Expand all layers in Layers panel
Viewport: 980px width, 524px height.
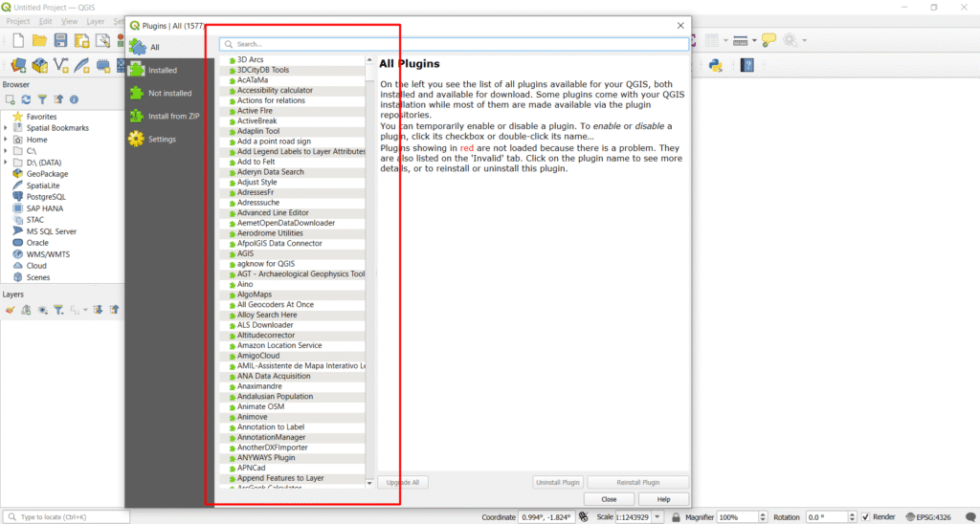point(99,310)
